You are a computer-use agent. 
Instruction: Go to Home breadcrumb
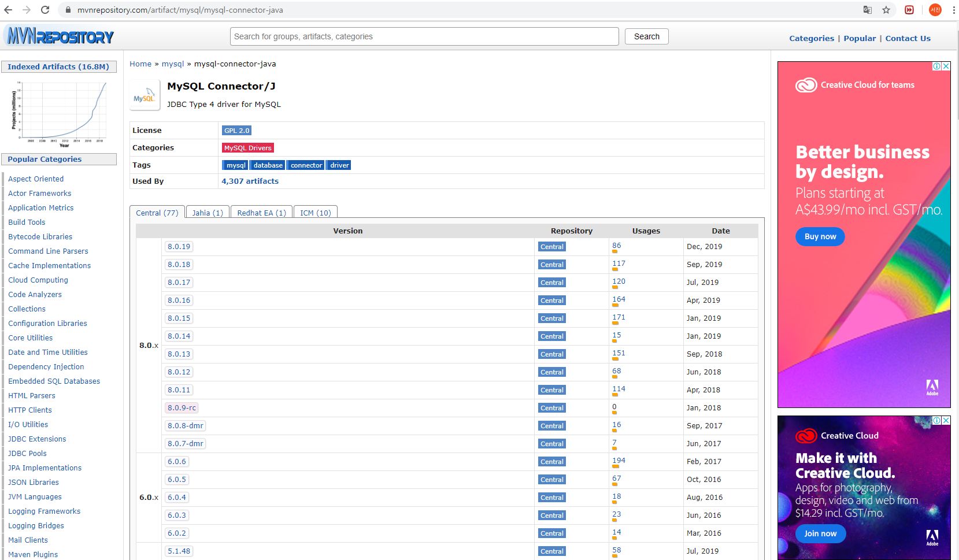[140, 64]
